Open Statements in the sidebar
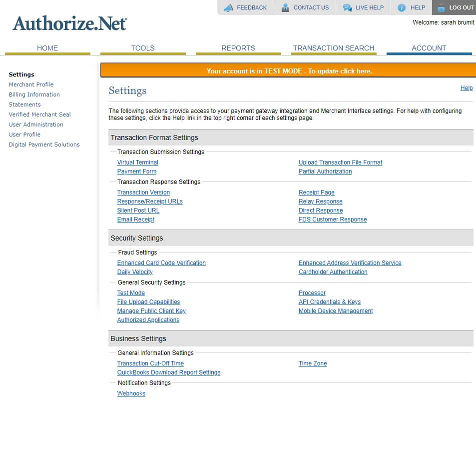Screen dimensions: 476x460 tap(24, 104)
